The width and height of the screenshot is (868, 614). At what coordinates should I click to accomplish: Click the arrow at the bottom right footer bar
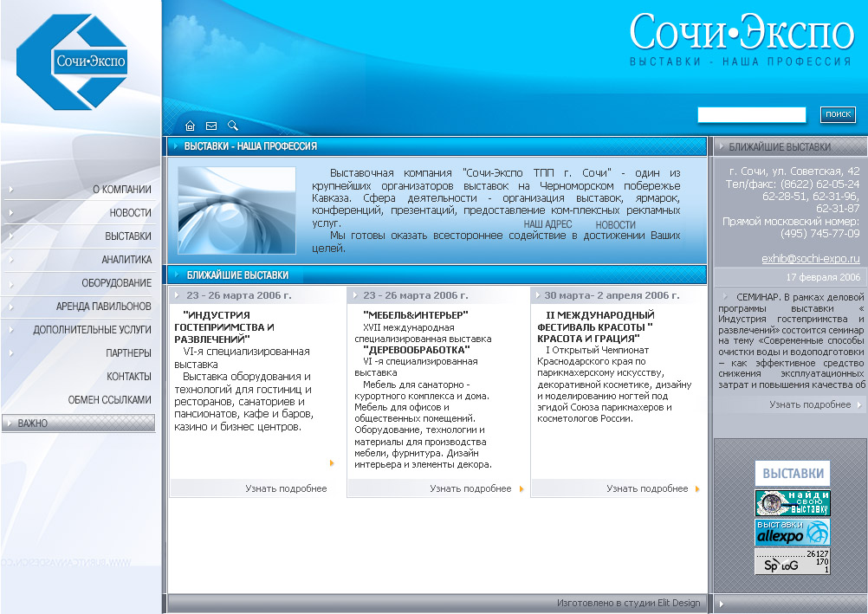(x=722, y=604)
